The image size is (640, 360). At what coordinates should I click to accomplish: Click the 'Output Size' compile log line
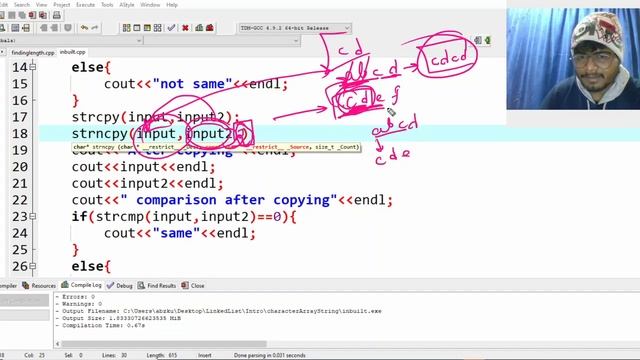tap(118, 318)
